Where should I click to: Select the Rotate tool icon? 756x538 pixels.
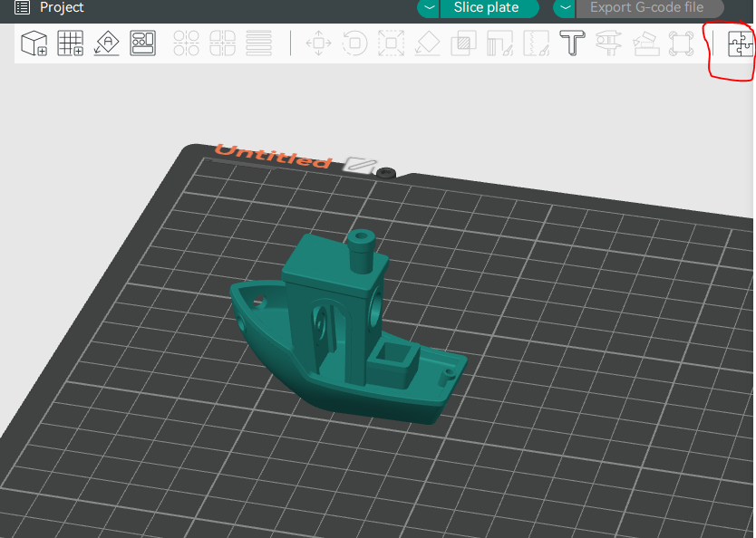354,43
